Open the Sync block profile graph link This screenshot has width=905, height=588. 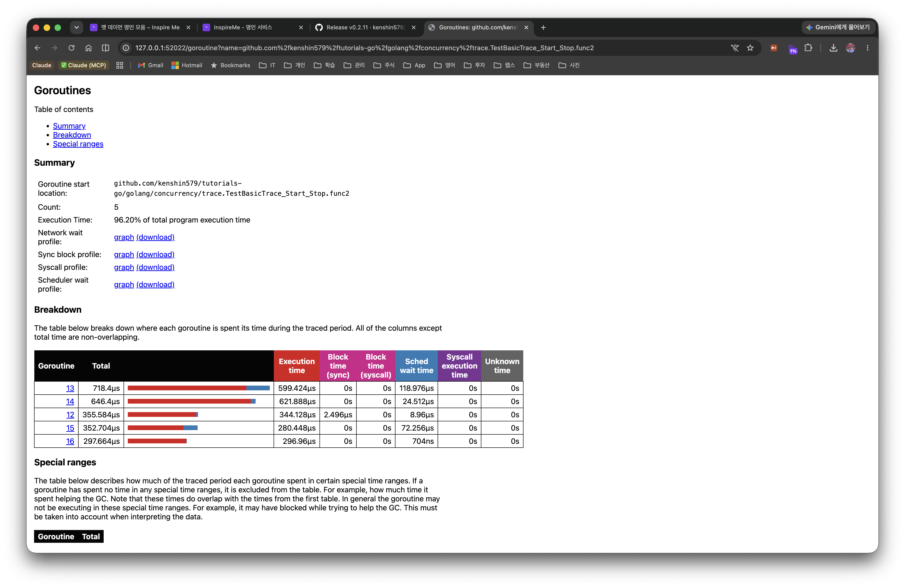(124, 254)
